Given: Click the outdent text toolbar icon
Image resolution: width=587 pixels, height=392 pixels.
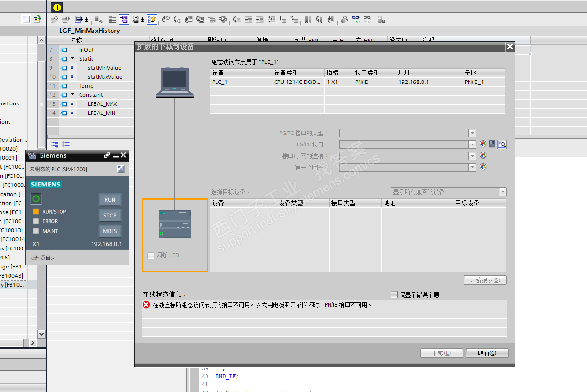Looking at the screenshot, I should pos(259,20).
